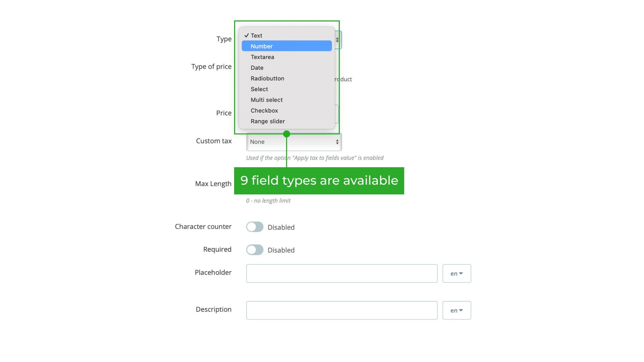Turn on the Required toggle
This screenshot has width=644, height=362.
click(255, 250)
